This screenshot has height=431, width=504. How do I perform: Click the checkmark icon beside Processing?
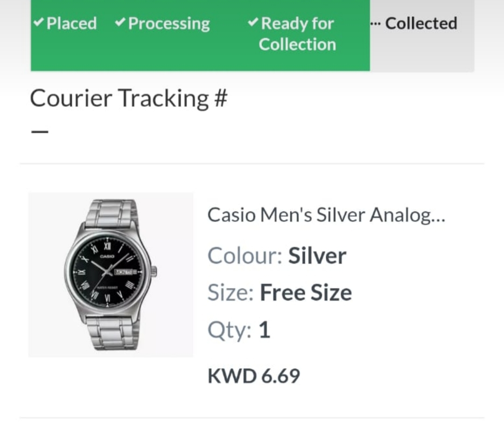click(120, 22)
